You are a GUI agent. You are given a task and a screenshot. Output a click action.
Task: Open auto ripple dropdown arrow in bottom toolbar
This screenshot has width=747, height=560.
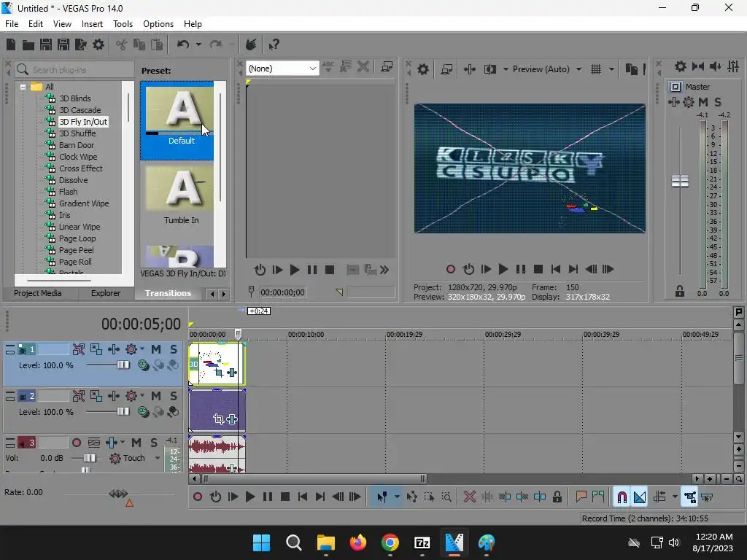(675, 497)
